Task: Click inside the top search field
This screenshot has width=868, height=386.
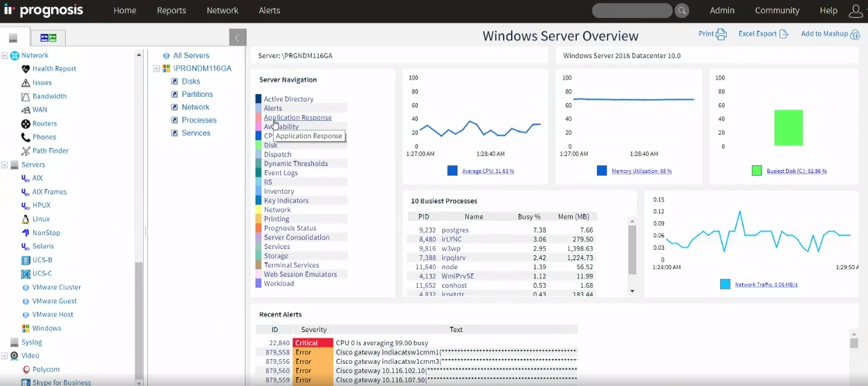Action: (631, 10)
